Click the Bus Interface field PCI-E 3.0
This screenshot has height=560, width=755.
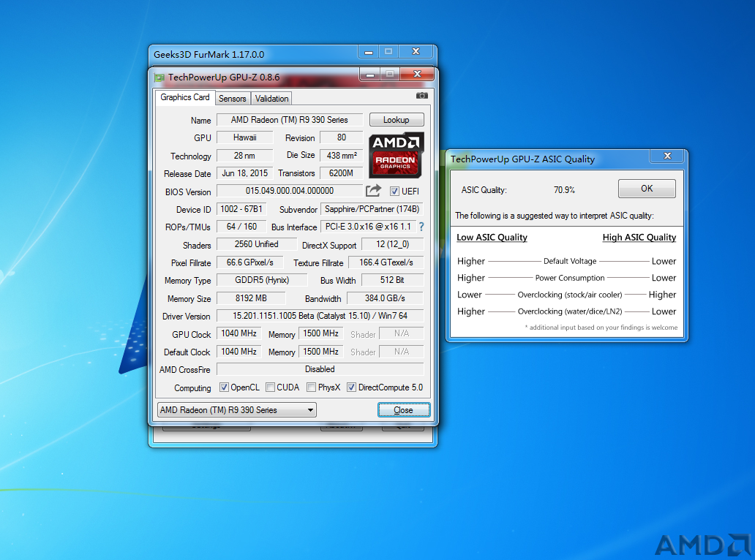[x=368, y=227]
